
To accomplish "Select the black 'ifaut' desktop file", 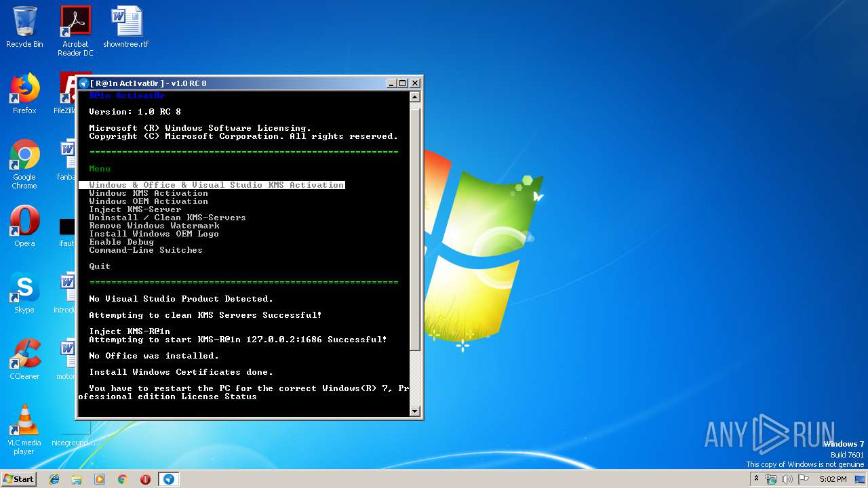I will pos(66,231).
